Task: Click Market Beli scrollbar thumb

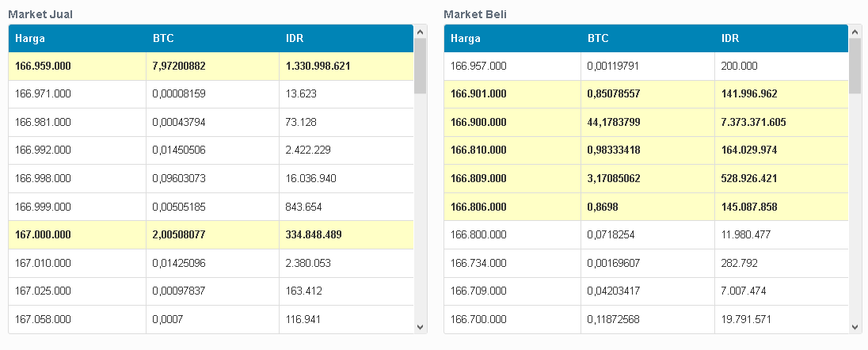Action: (x=855, y=66)
